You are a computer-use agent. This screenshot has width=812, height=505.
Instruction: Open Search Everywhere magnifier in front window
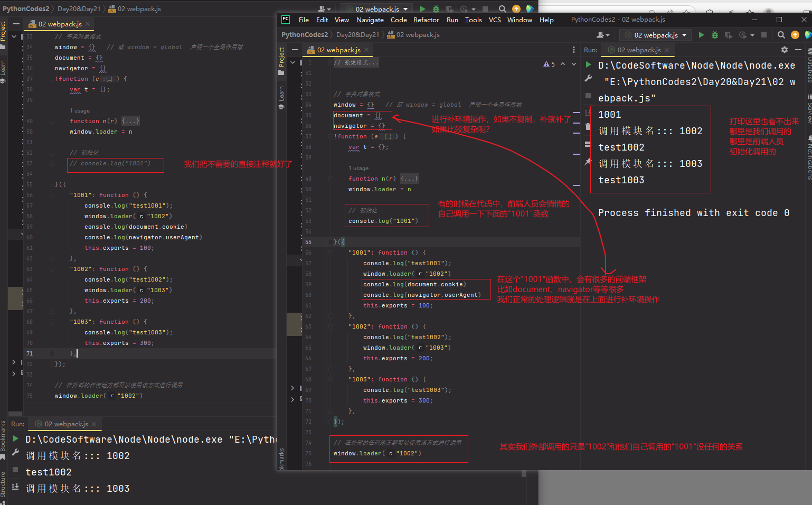tap(781, 35)
